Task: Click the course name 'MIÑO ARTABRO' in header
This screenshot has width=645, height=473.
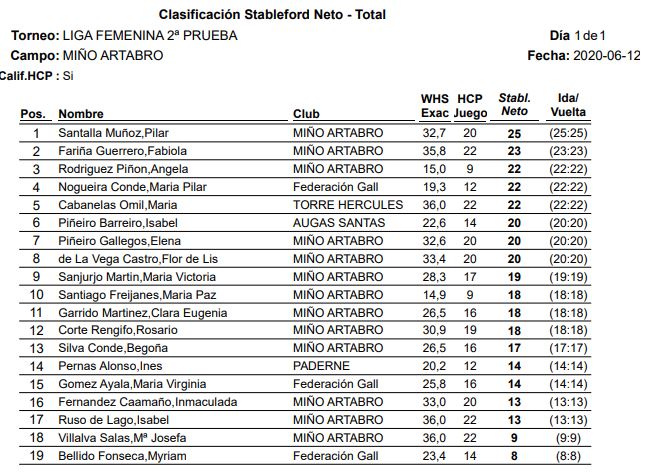Action: [112, 55]
